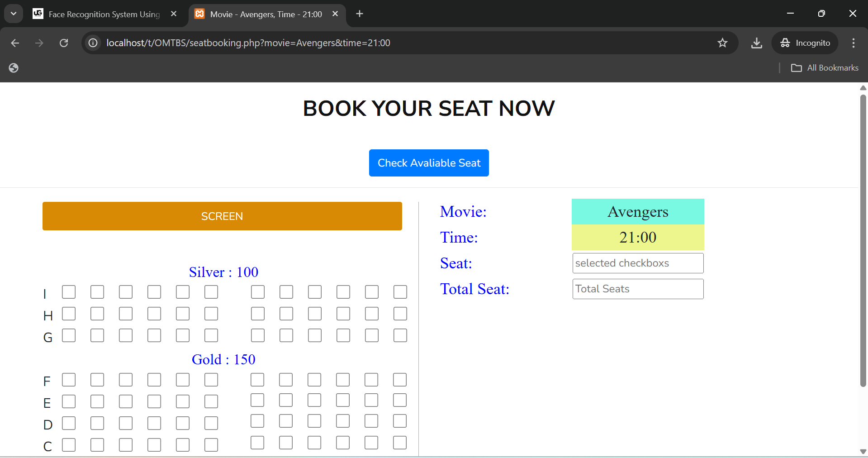The width and height of the screenshot is (868, 458).
Task: Open Chrome three-dot menu
Action: [854, 43]
